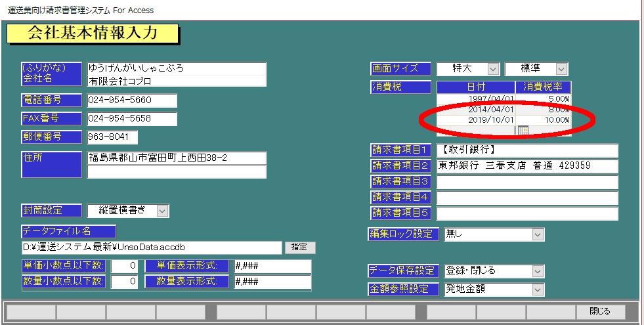
Task: Edit the 有限会社コブロ company name field
Action: pyautogui.click(x=177, y=81)
